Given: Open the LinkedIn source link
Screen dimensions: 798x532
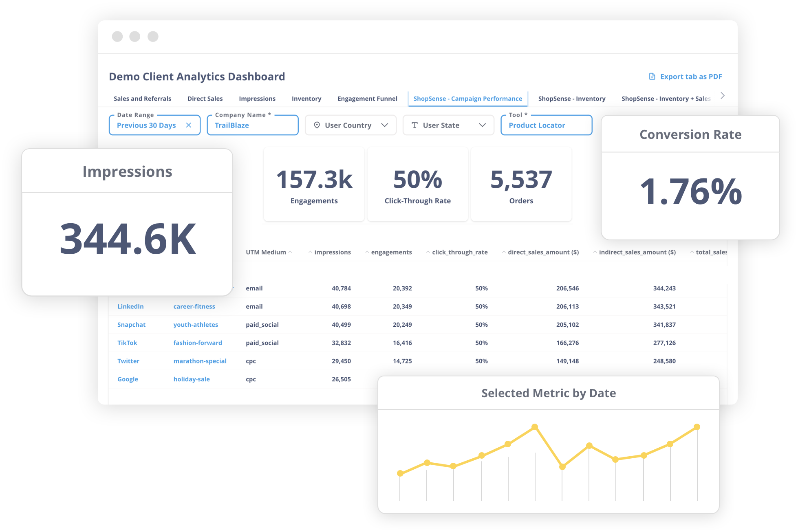Looking at the screenshot, I should coord(130,306).
